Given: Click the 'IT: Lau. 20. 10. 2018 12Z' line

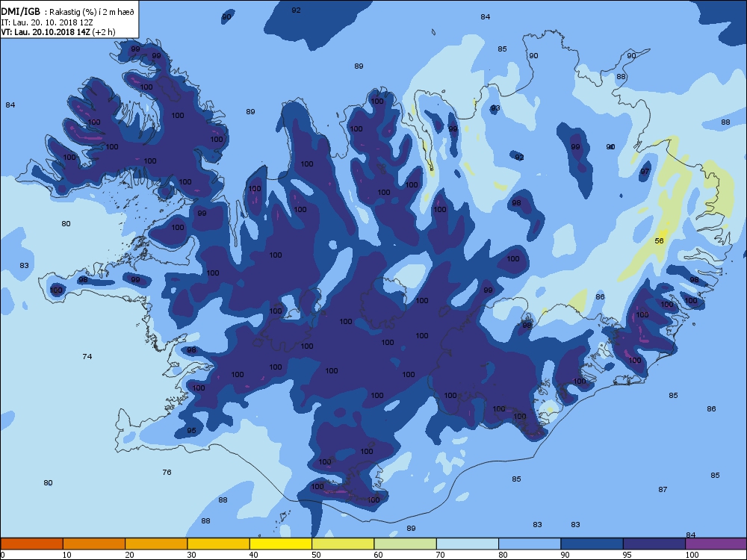Looking at the screenshot, I should tap(47, 22).
